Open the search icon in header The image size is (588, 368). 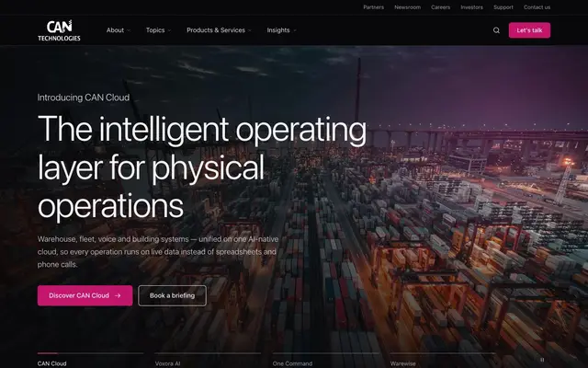coord(496,30)
